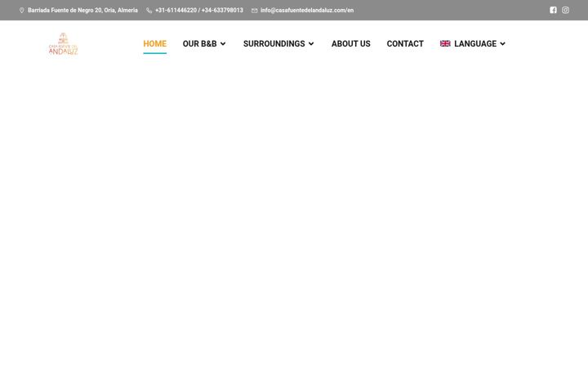Open the Our B&B menu item

point(199,43)
